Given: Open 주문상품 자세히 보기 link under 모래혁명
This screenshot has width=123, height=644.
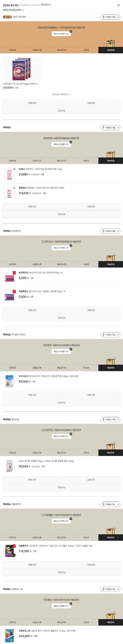Looking at the screenshot, I should click(x=61, y=94).
